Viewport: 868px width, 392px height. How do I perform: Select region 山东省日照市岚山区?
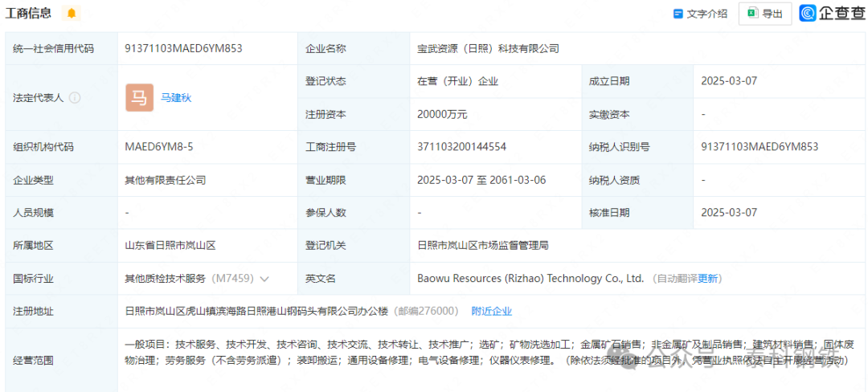click(x=168, y=246)
